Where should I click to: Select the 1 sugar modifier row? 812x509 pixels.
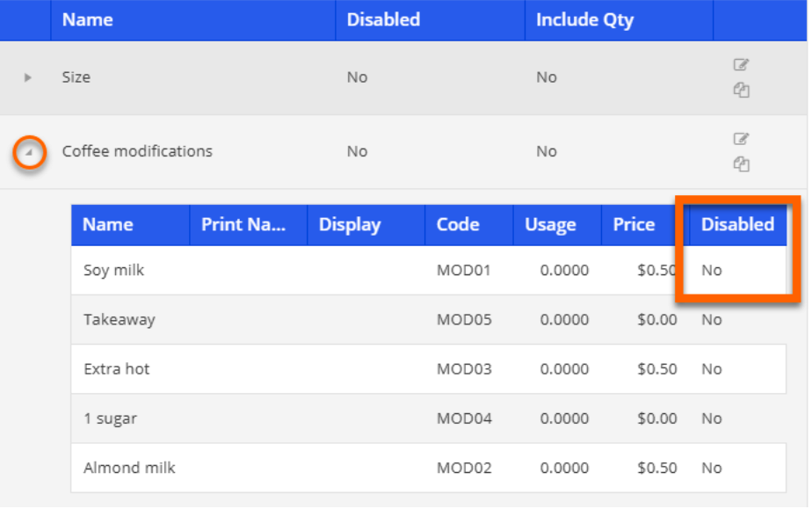click(111, 418)
